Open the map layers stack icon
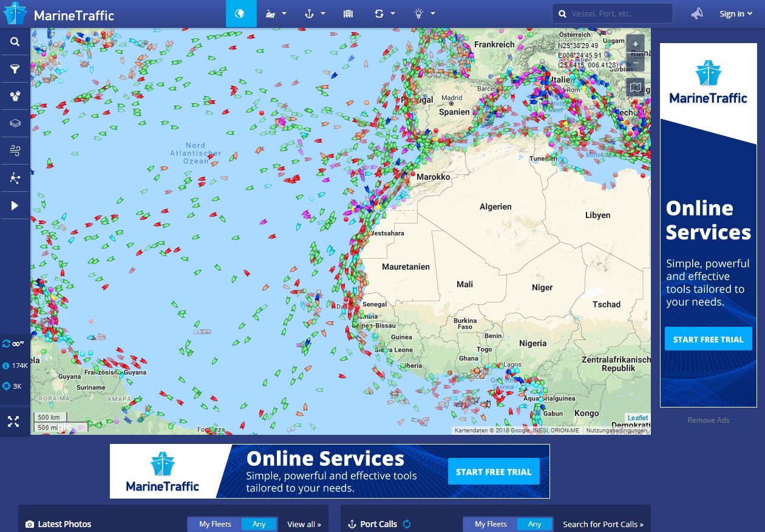This screenshot has height=532, width=765. coord(15,123)
